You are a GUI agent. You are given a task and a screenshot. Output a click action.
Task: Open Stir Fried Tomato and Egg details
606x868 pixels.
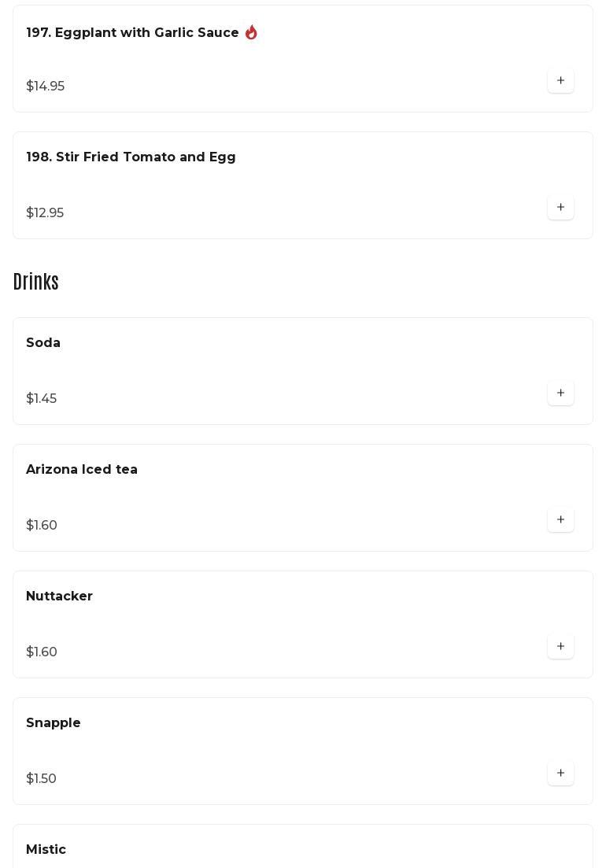click(131, 157)
